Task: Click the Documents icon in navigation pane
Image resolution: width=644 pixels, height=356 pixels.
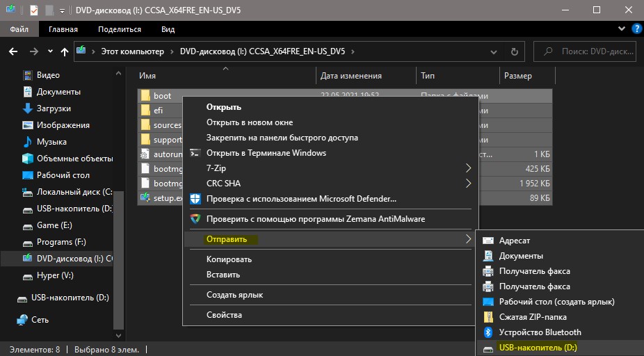Action: [28, 92]
